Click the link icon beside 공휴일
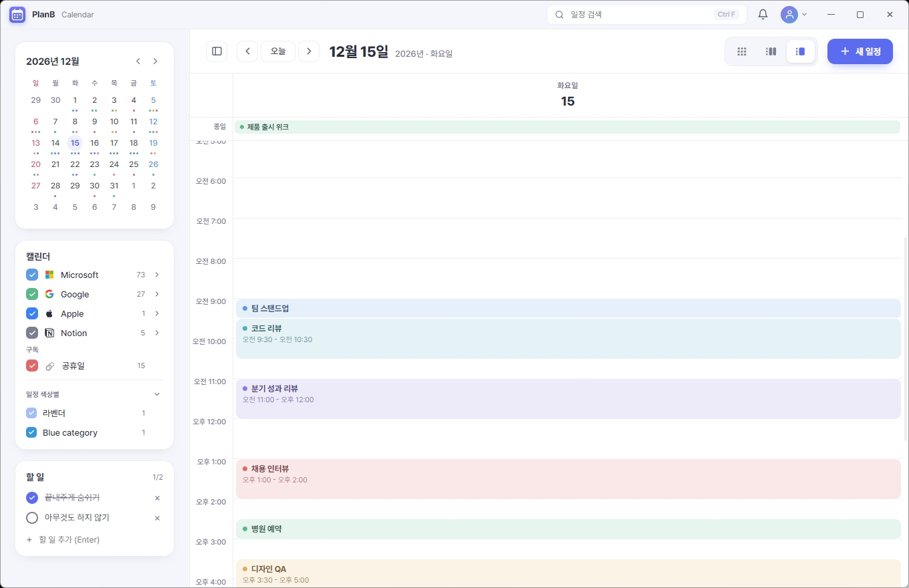The image size is (909, 588). (49, 366)
